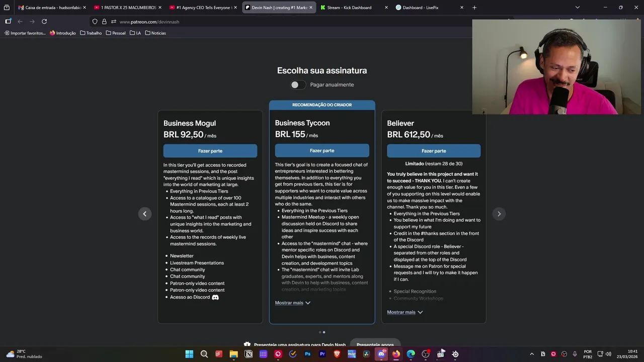The width and height of the screenshot is (644, 362).
Task: Open File Explorer from the taskbar
Action: 233,354
